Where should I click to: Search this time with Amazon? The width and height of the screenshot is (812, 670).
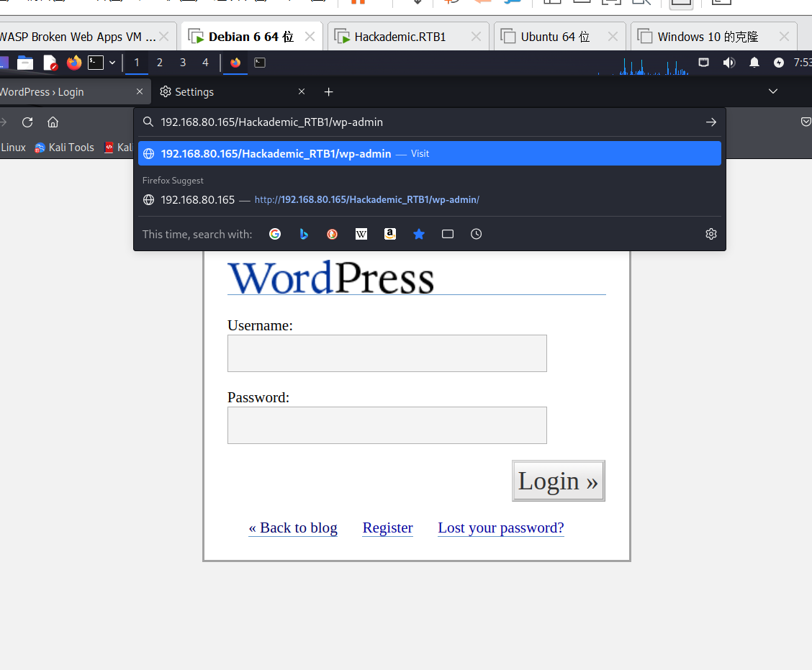click(x=390, y=234)
